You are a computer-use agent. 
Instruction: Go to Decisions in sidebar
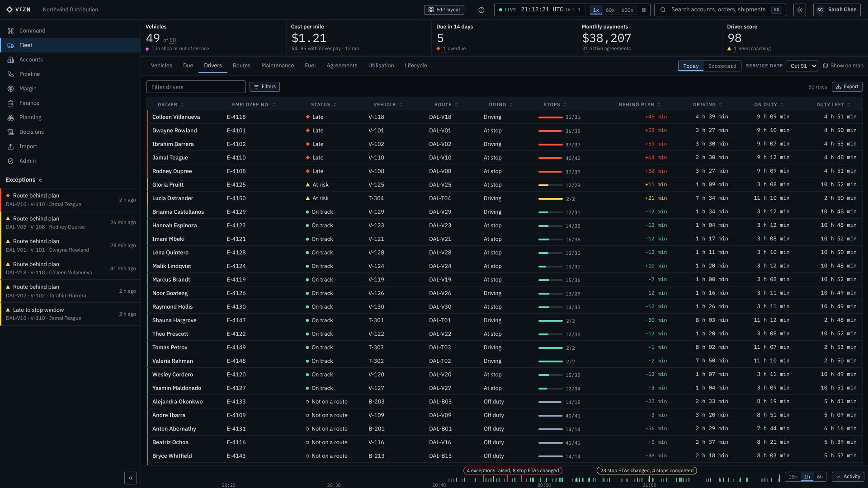coord(32,132)
